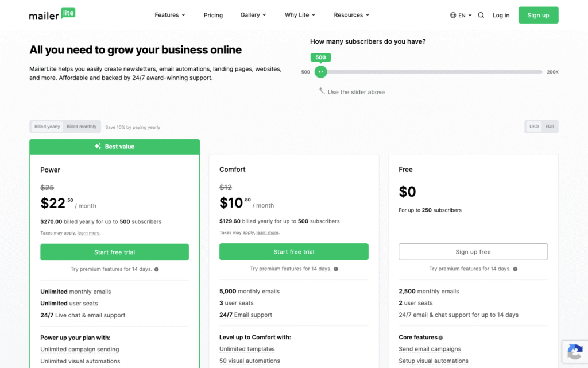Image resolution: width=588 pixels, height=368 pixels.
Task: Click the subscriber count slider handle
Action: [x=320, y=72]
